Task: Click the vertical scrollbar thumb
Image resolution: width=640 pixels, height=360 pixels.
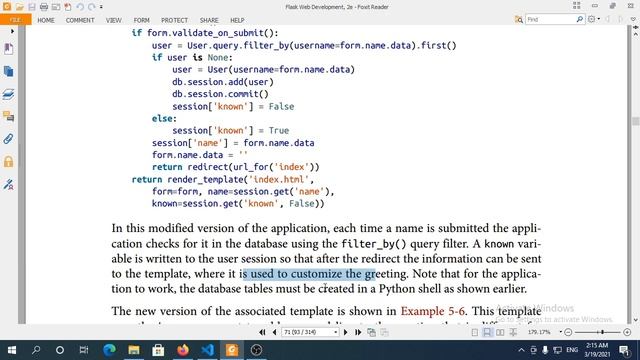Action: (x=636, y=121)
